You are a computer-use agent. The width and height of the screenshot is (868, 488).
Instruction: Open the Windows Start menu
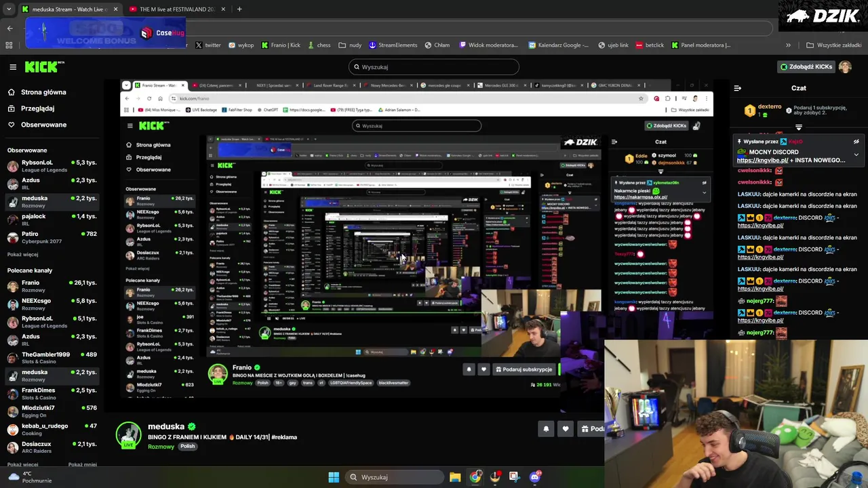click(333, 477)
